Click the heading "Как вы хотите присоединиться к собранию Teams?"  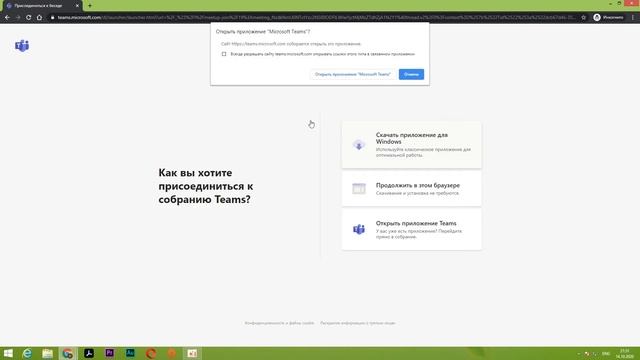pos(206,186)
